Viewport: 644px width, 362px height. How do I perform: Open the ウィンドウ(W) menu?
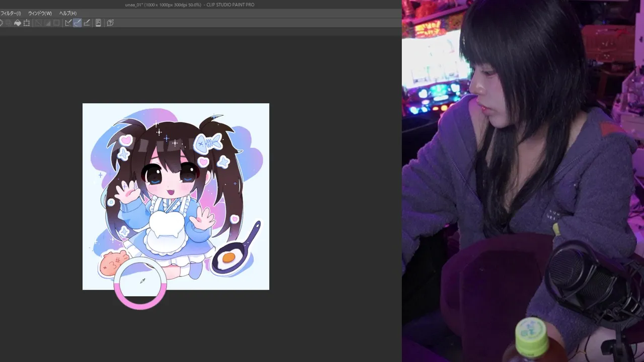pyautogui.click(x=40, y=13)
